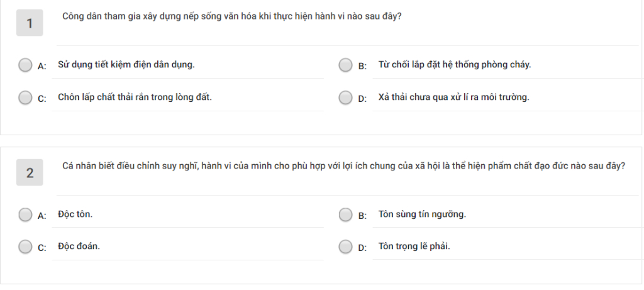Screen dimensions: 644x290
Task: Click question text about 'nếp sống văn hóa'
Action: click(231, 17)
